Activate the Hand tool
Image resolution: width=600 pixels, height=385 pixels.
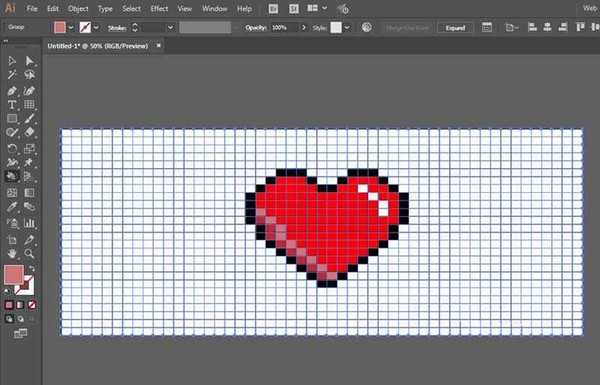pos(12,253)
